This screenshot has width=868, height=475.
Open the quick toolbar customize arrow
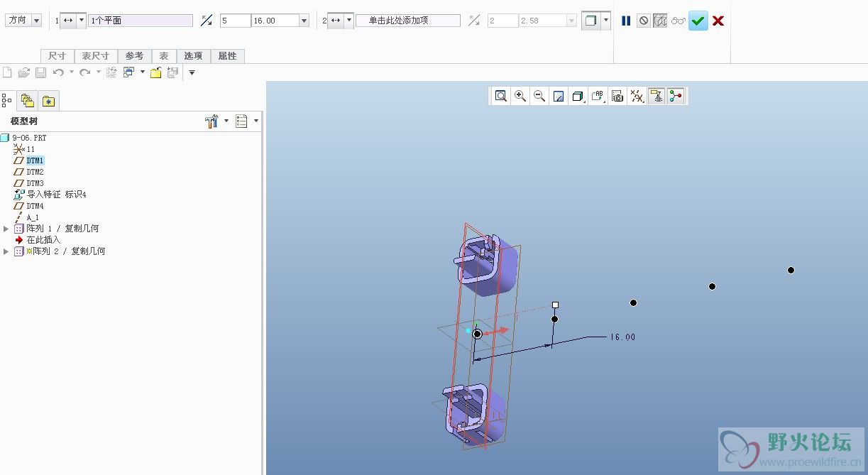click(x=192, y=72)
